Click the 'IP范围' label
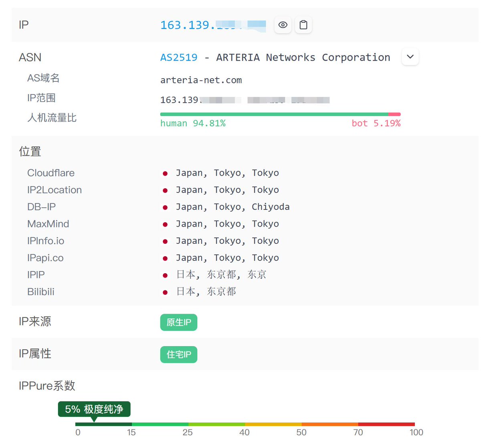 coord(41,98)
